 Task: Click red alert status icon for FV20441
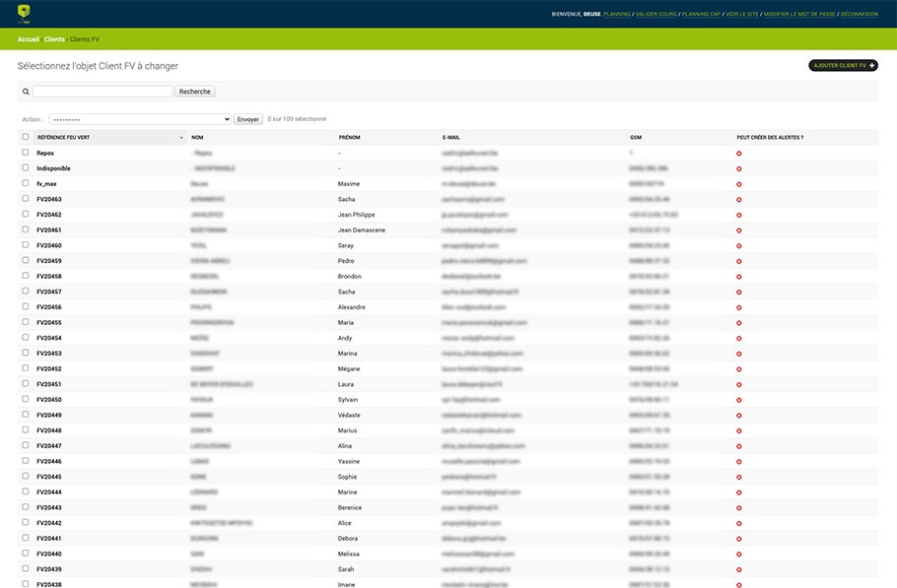point(739,540)
